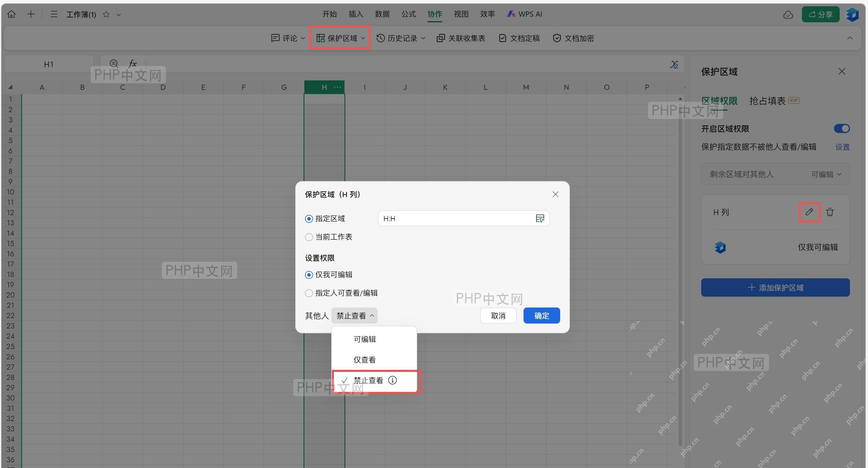Click the formula tool icon at right of formula bar
Image resolution: width=868 pixels, height=468 pixels.
pos(674,64)
